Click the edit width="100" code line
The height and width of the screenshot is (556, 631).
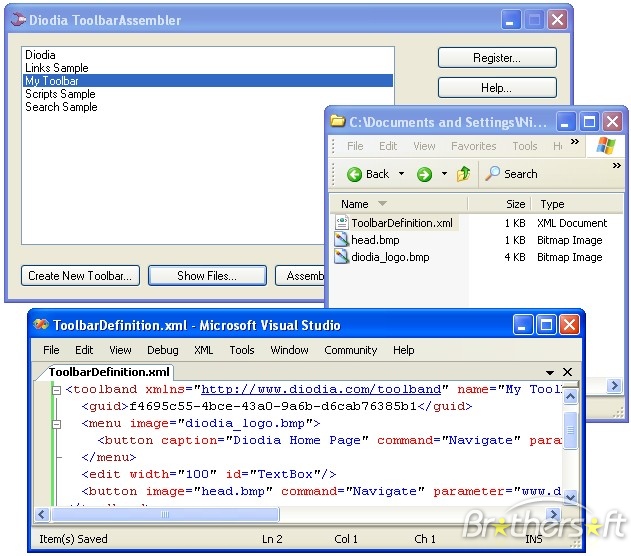[x=208, y=474]
